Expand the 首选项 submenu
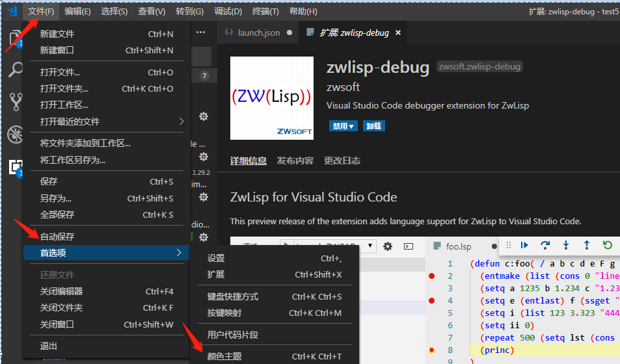620x364 pixels. pyautogui.click(x=107, y=253)
